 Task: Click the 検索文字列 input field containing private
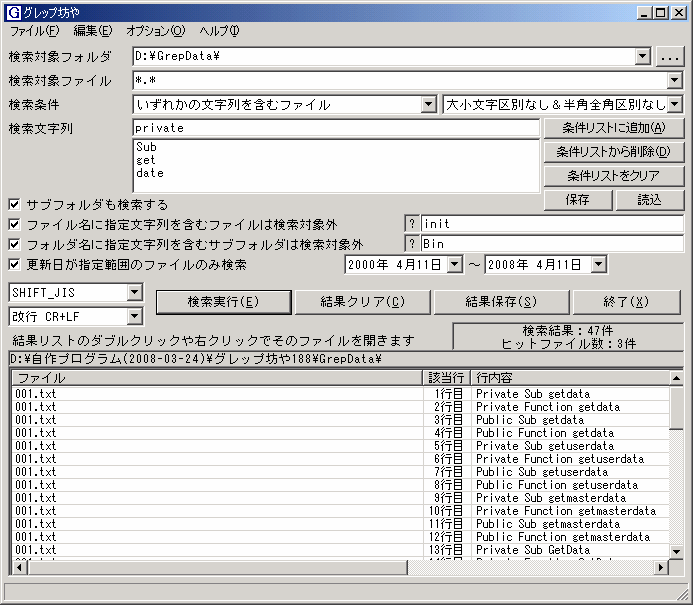pyautogui.click(x=335, y=128)
